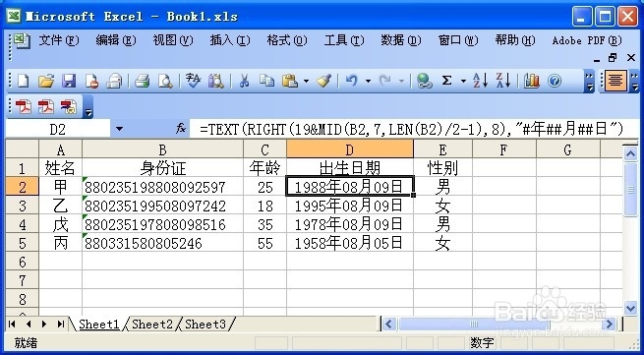Click the E-mail icon in the toolbar
This screenshot has width=644, height=355.
tap(114, 81)
